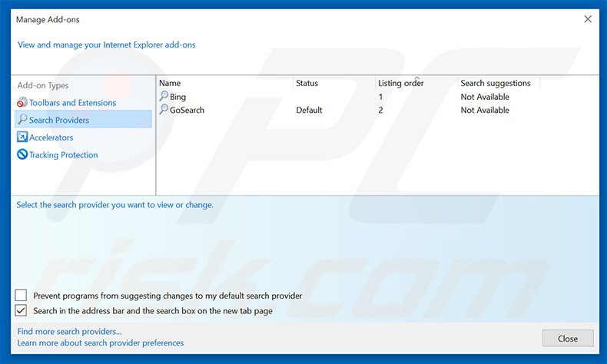The image size is (607, 364).
Task: Click listing order 2 for GoSearch
Action: tap(380, 110)
